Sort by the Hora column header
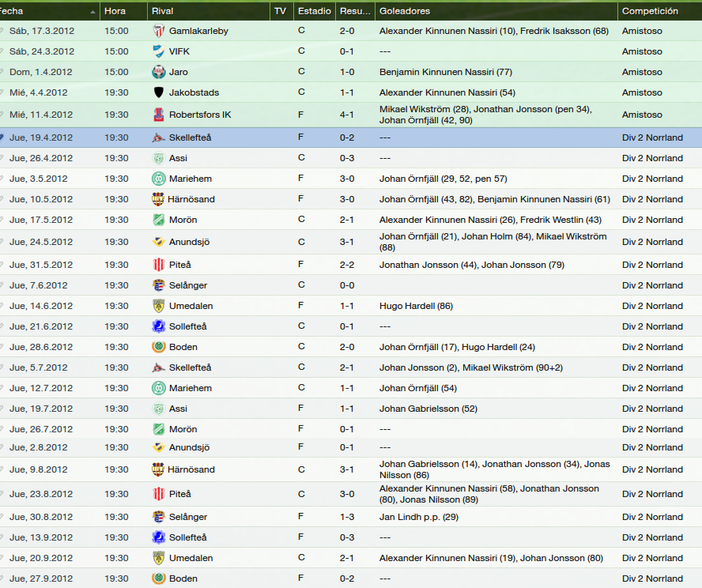This screenshot has height=588, width=702. [123, 11]
